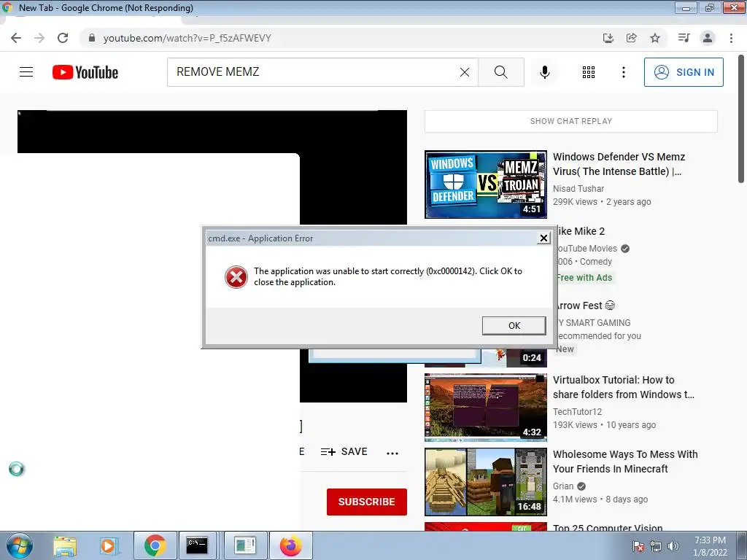Click SHOW CHAT REPLAY
747x560 pixels.
(x=570, y=121)
